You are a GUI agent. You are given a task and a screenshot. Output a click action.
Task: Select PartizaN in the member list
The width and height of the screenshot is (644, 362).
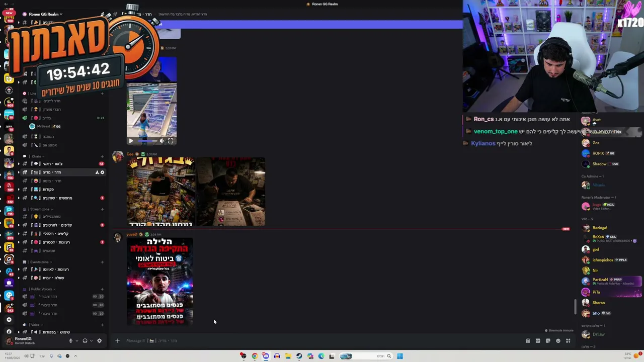click(611, 281)
